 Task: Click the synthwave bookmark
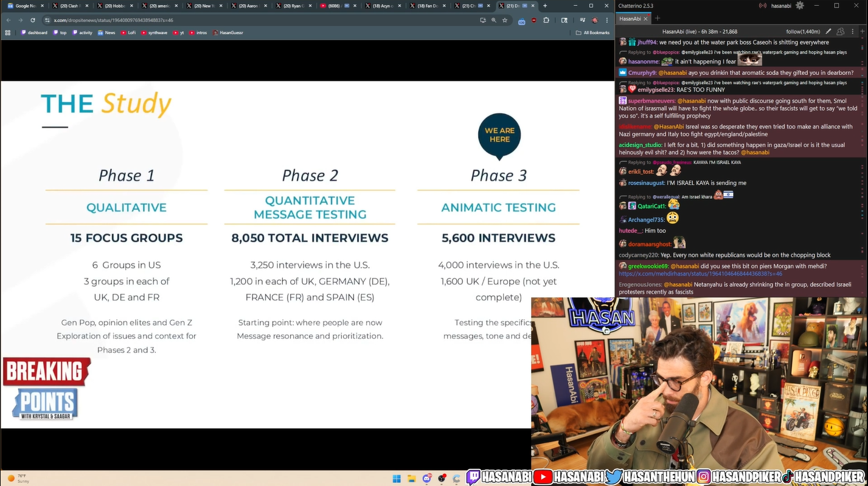(154, 33)
